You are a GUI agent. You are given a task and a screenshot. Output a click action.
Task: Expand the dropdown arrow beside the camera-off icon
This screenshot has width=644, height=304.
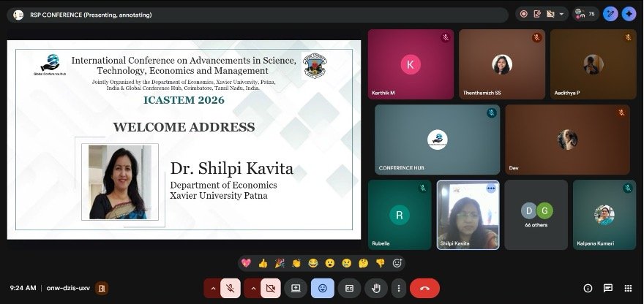[x=561, y=14]
